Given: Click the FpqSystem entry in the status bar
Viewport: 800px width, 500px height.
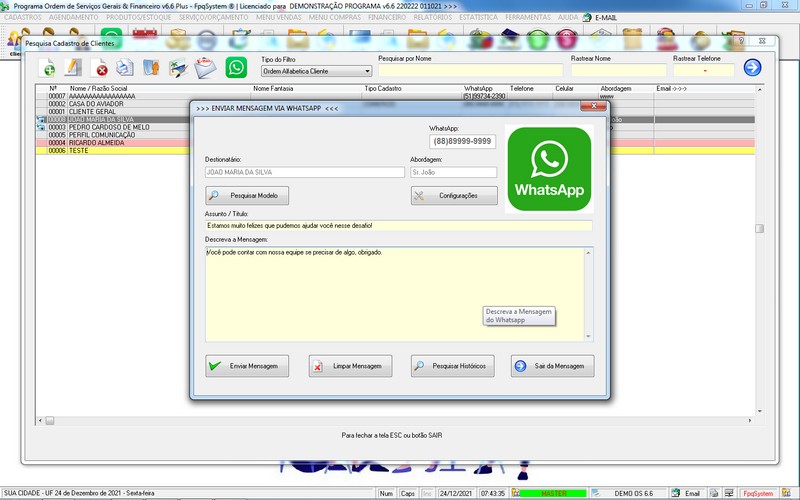Looking at the screenshot, I should (x=758, y=493).
